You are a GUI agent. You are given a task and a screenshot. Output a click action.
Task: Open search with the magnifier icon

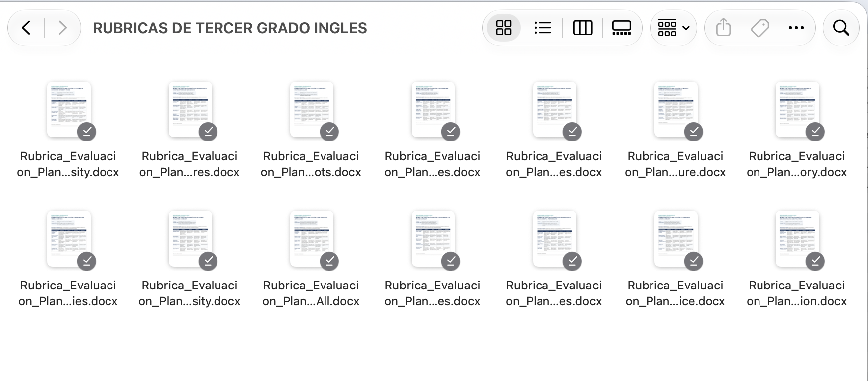tap(841, 28)
